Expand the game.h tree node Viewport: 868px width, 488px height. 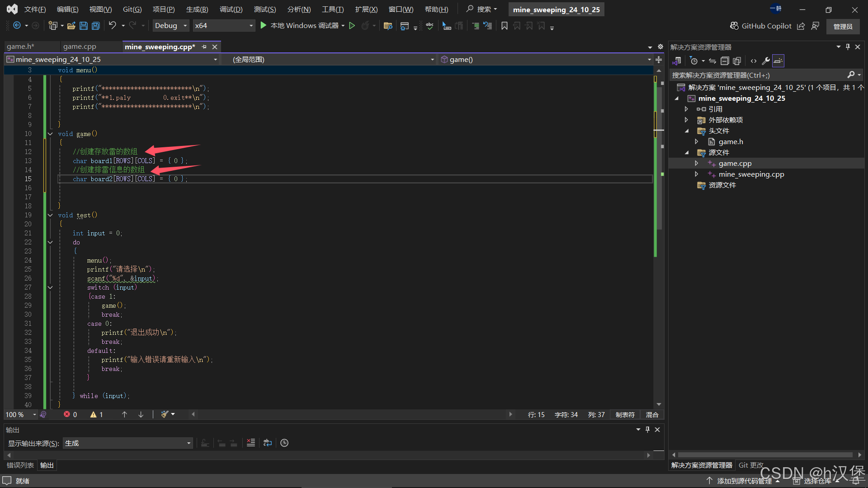[x=697, y=142]
